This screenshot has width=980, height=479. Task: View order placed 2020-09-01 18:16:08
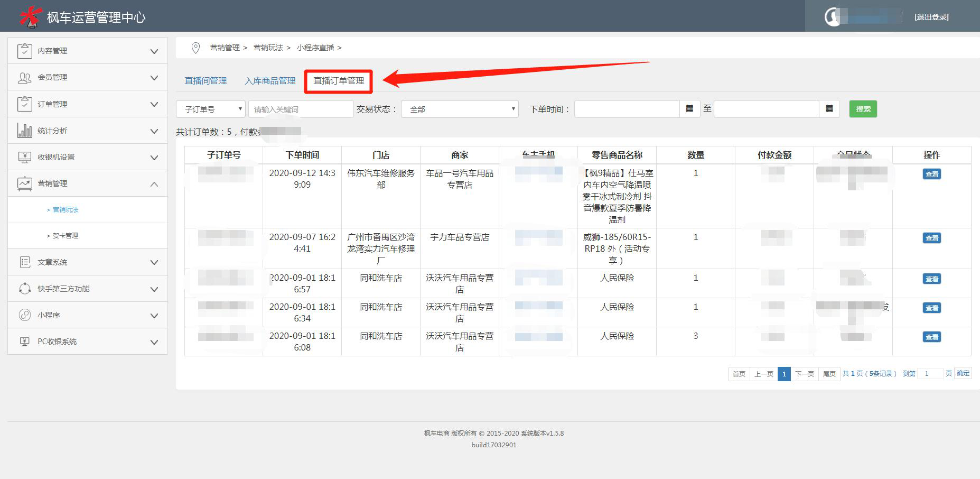(932, 337)
